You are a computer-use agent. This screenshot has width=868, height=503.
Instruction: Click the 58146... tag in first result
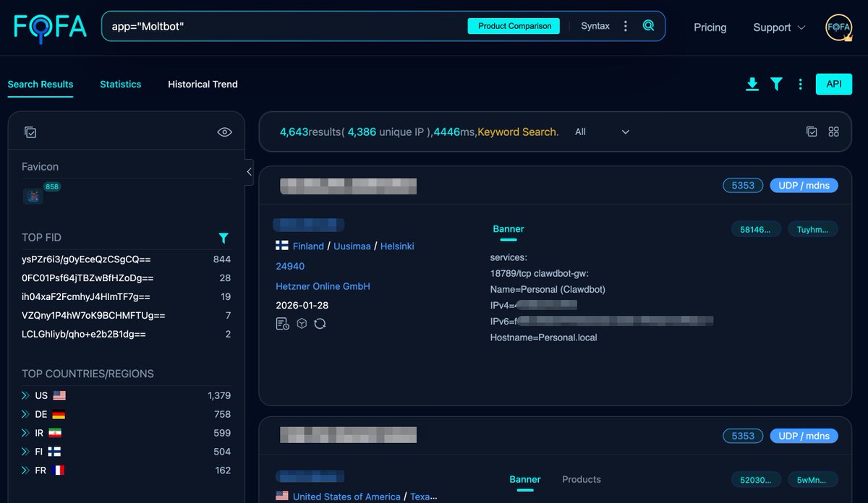coord(756,229)
